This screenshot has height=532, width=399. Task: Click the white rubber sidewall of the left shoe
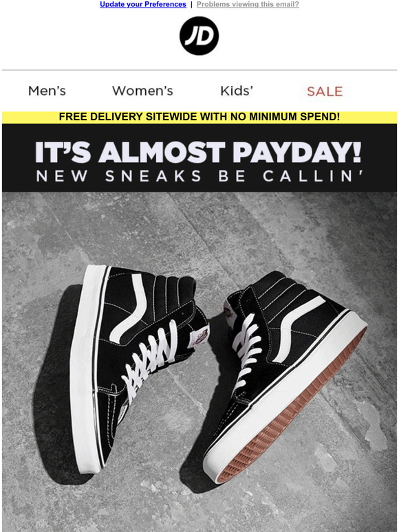pyautogui.click(x=83, y=370)
